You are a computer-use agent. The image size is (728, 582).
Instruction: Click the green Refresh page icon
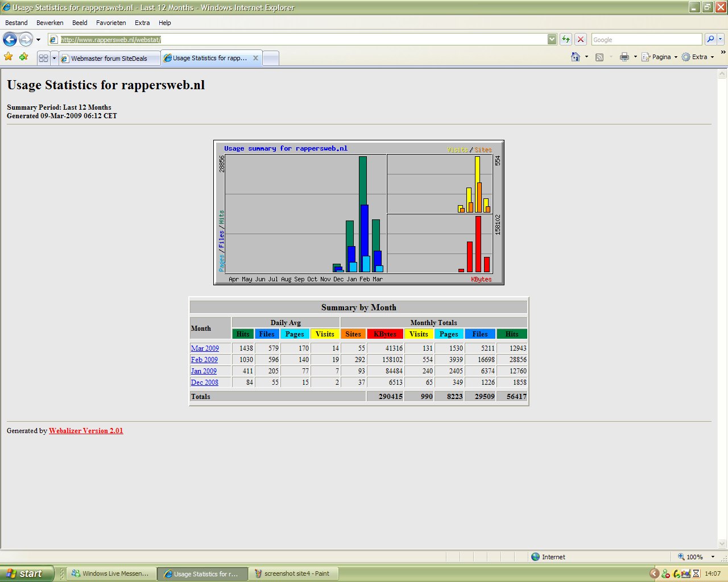click(x=566, y=39)
